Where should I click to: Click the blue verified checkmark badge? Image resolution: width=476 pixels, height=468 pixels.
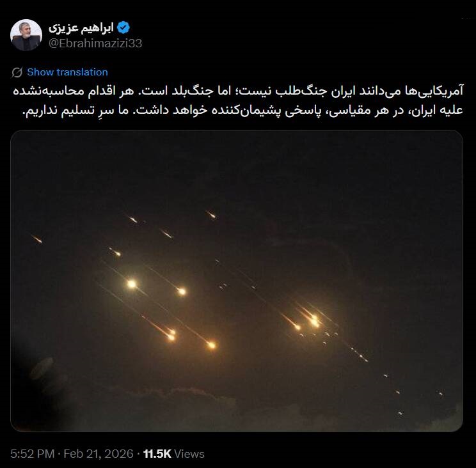tap(123, 27)
